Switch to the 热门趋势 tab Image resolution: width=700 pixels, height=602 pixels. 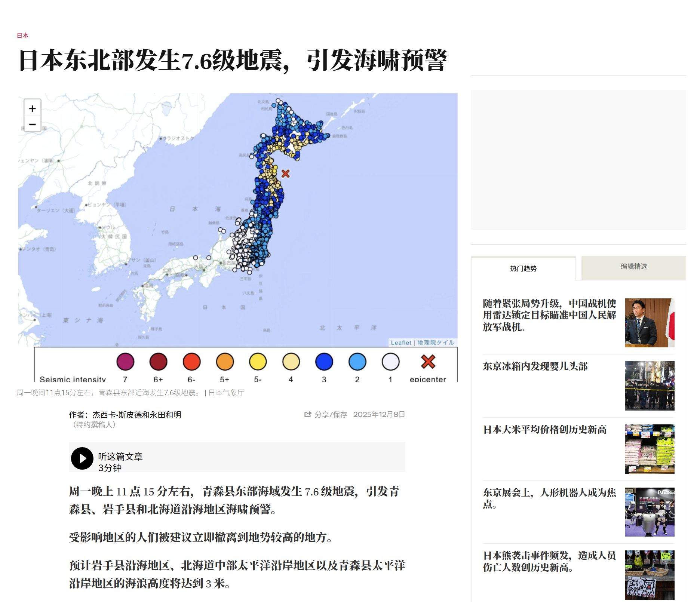523,268
